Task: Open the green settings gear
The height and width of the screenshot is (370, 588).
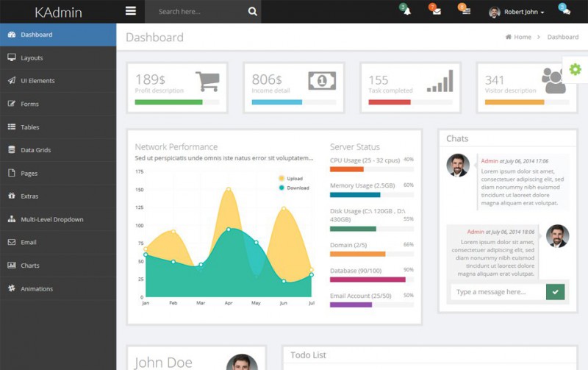Action: [575, 69]
